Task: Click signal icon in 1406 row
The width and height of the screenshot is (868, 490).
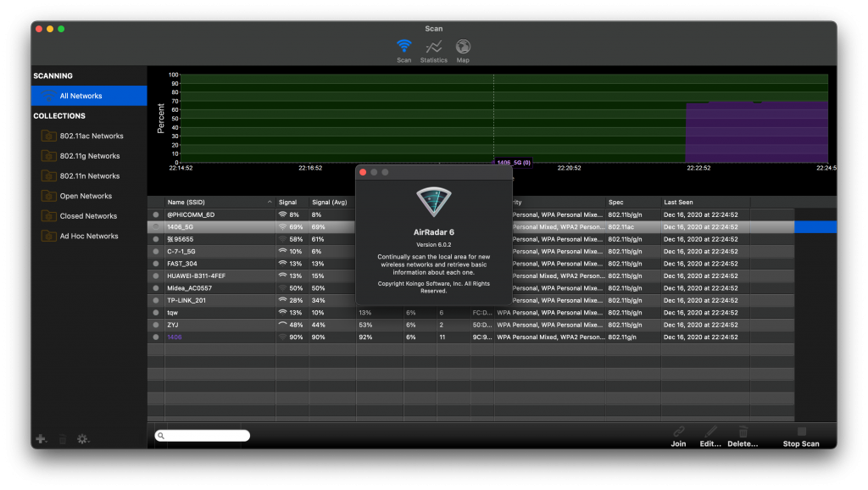Action: tap(283, 337)
